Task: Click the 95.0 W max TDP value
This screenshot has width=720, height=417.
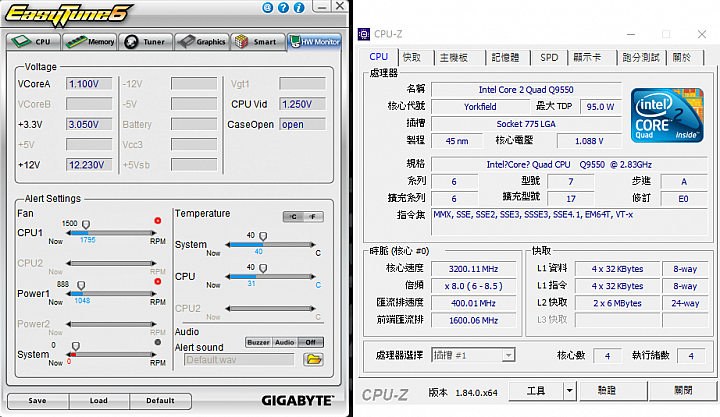Action: [601, 107]
